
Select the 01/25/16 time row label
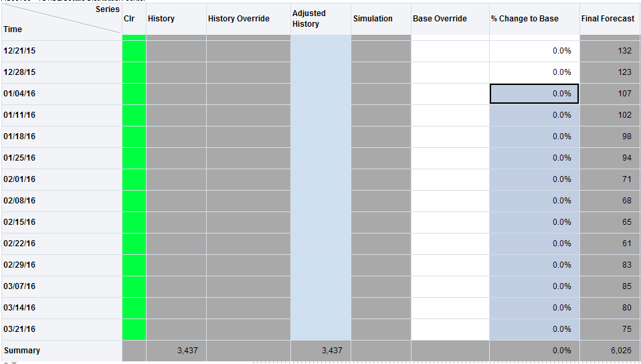click(62, 158)
